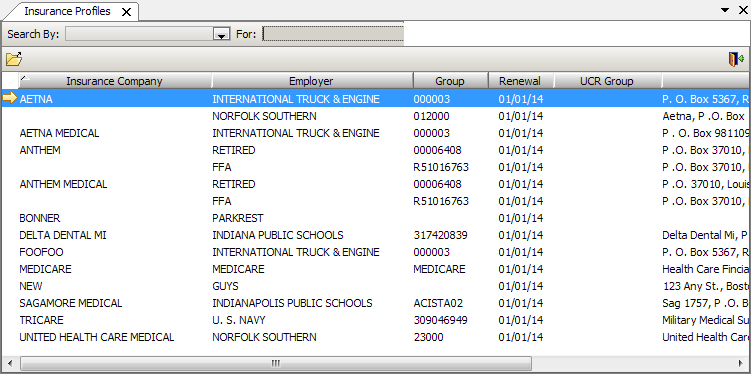
Task: Select the NORFOLK SOUTHERN row with group 012000
Action: [x=376, y=116]
